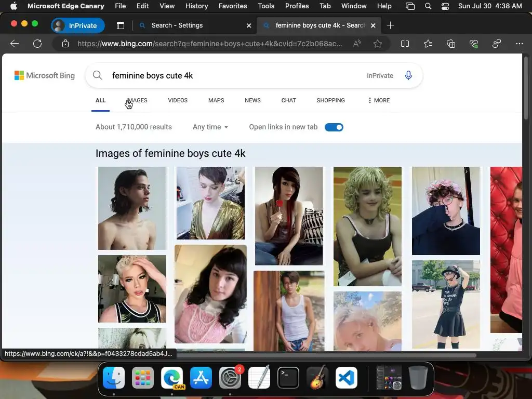The image size is (532, 399).
Task: Click the Bing search magnifier icon
Action: [x=97, y=75]
